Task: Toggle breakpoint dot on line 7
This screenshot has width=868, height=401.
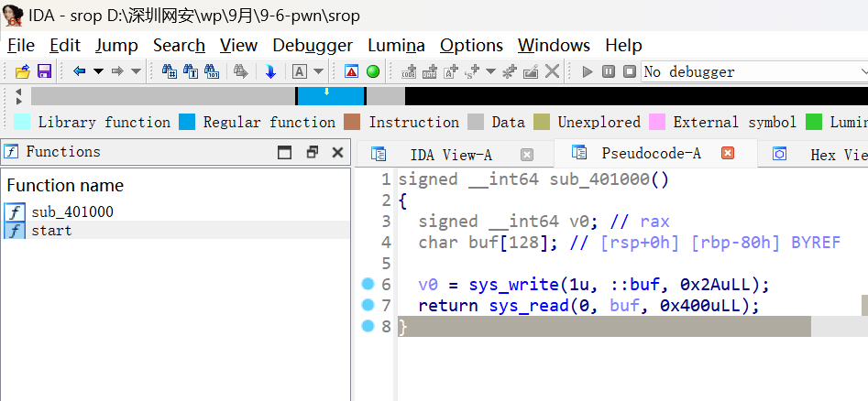Action: (368, 305)
